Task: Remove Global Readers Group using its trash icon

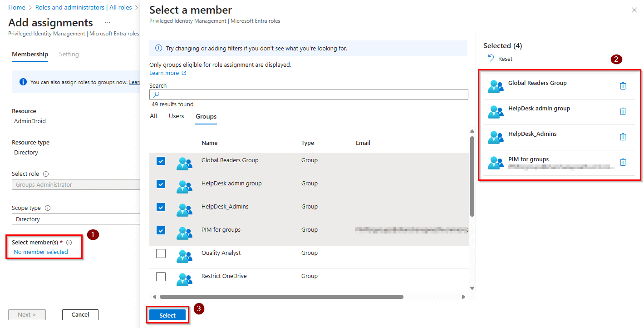Action: click(623, 86)
